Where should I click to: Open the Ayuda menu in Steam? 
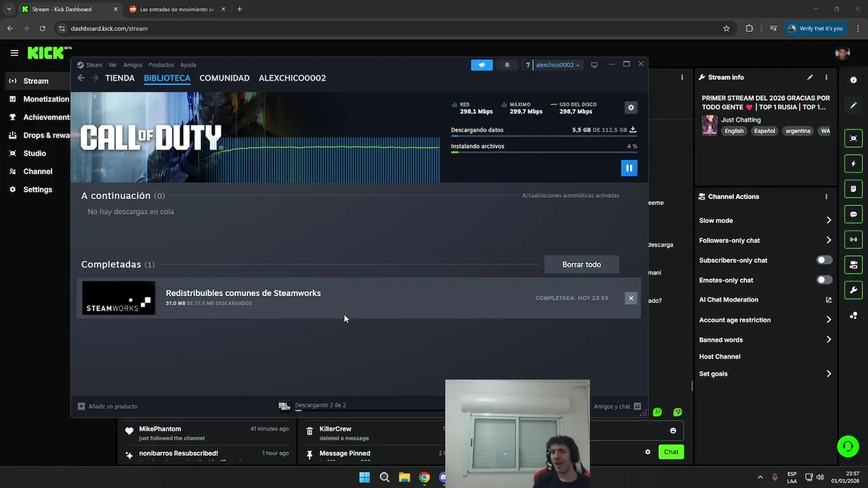pos(188,65)
